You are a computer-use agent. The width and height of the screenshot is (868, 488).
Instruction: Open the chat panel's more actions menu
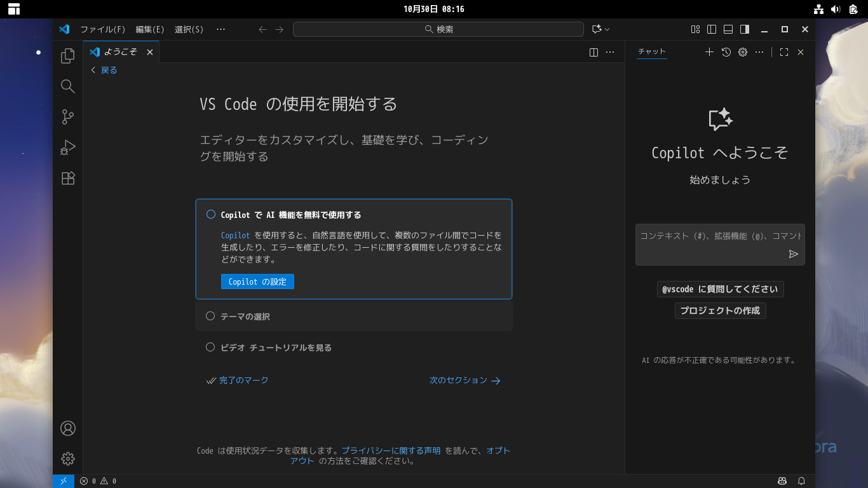click(759, 52)
